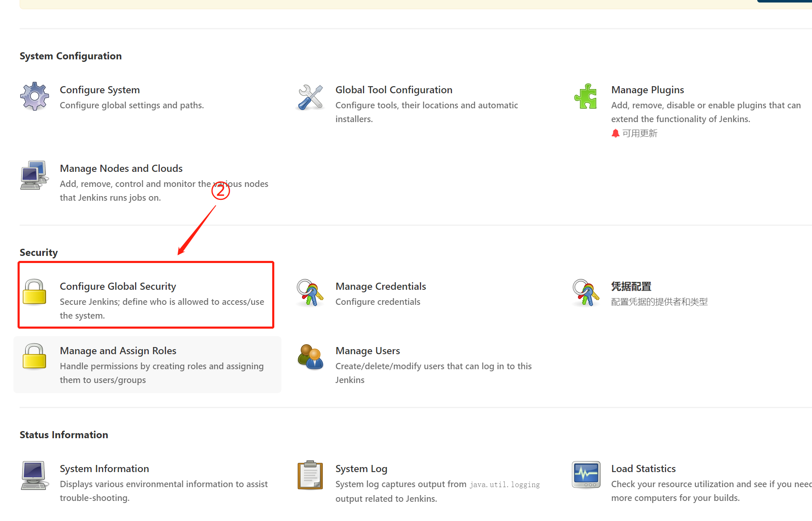
Task: Open the Manage Credentials link
Action: point(380,286)
